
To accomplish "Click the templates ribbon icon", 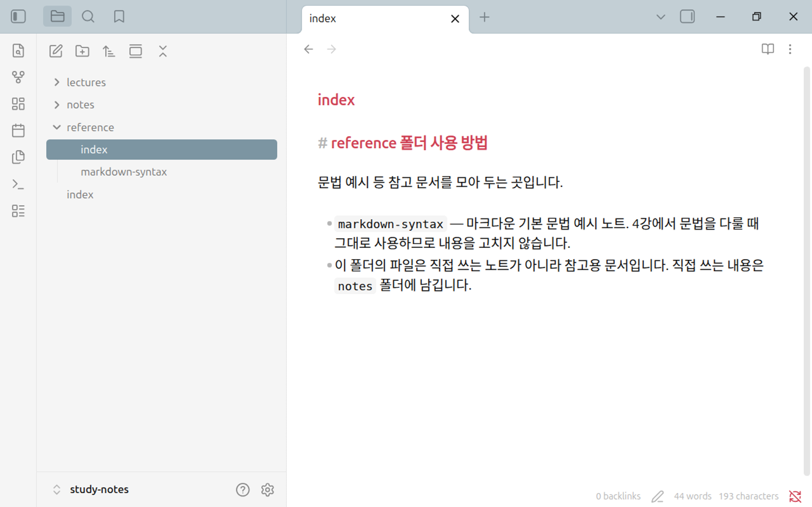I will click(18, 157).
